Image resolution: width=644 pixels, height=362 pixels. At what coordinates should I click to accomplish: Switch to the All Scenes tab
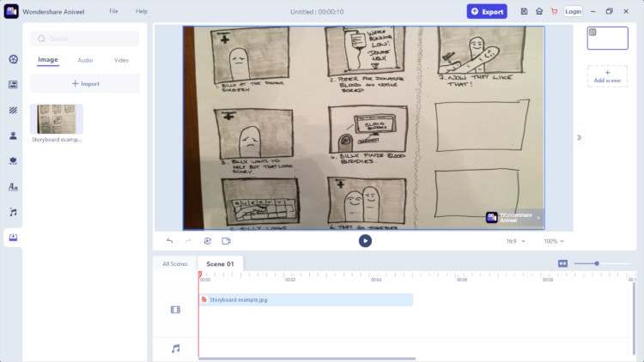(x=175, y=264)
